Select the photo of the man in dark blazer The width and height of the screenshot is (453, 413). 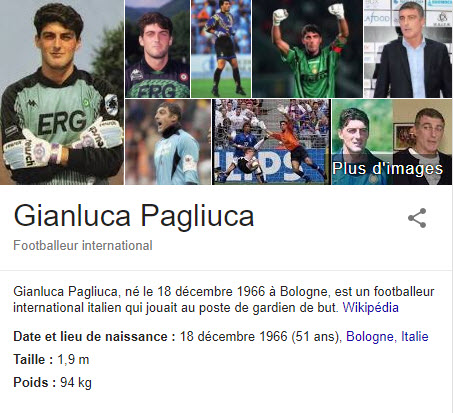(408, 49)
